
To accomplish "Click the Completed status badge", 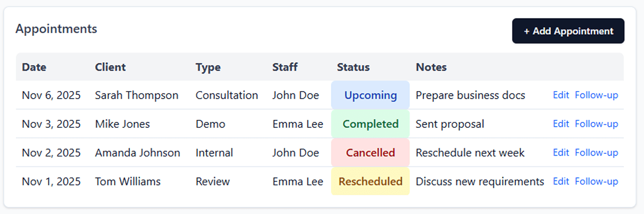I will 370,124.
